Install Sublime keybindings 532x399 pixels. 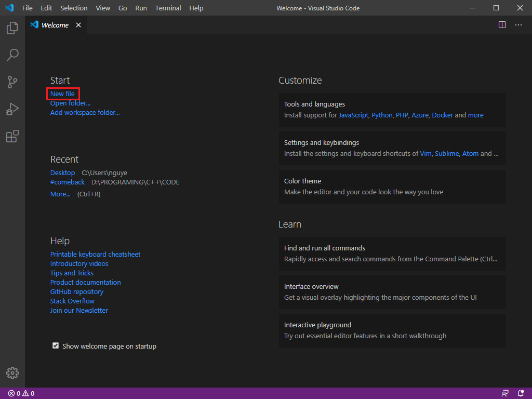pyautogui.click(x=447, y=154)
